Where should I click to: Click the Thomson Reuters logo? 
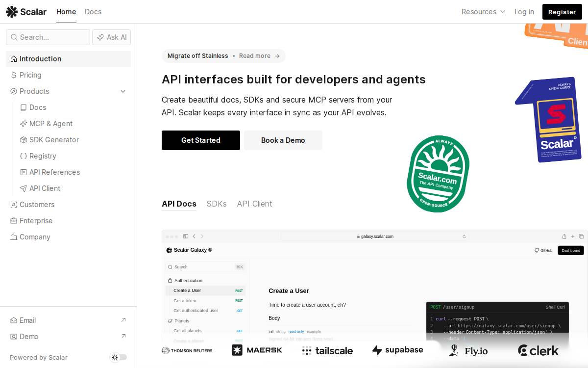[187, 350]
